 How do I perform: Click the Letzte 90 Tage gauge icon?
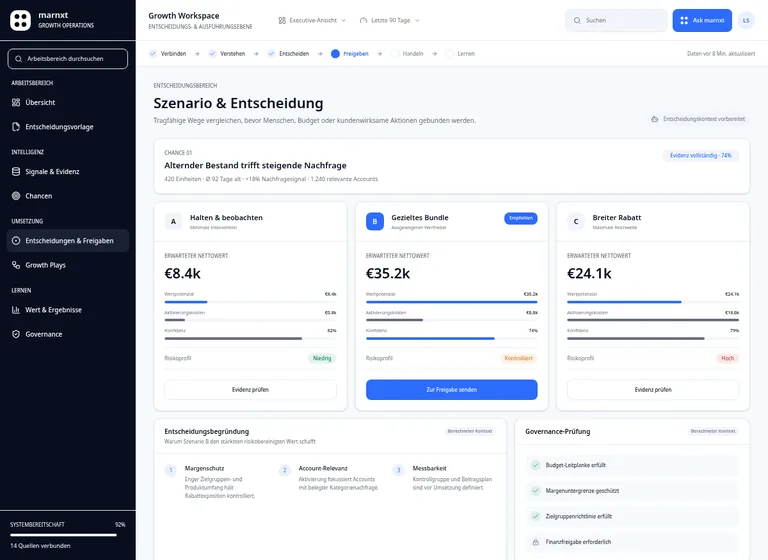tap(363, 21)
